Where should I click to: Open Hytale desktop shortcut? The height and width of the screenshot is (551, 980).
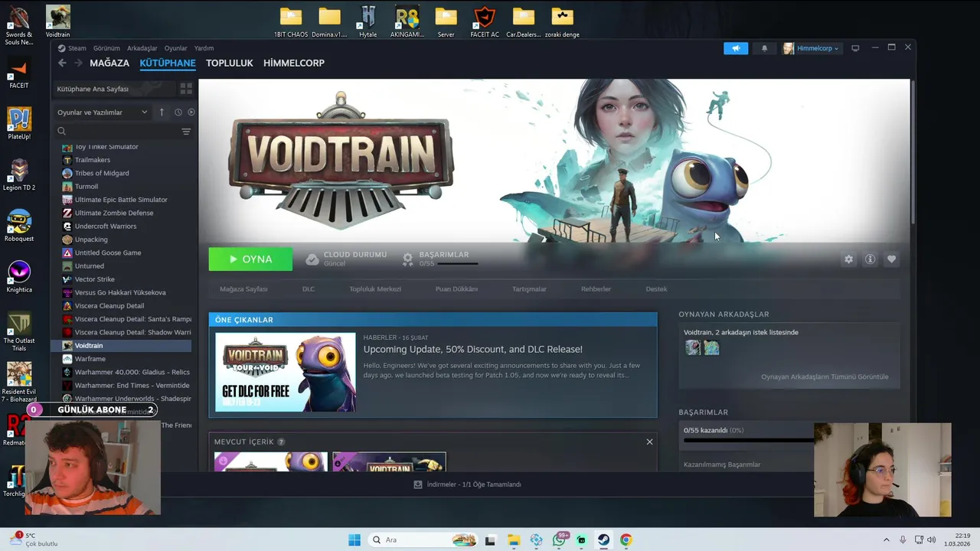368,21
